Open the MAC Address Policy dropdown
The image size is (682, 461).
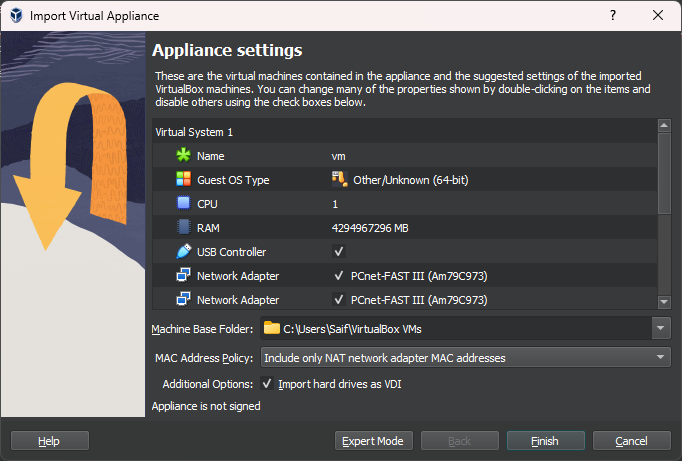coord(465,357)
